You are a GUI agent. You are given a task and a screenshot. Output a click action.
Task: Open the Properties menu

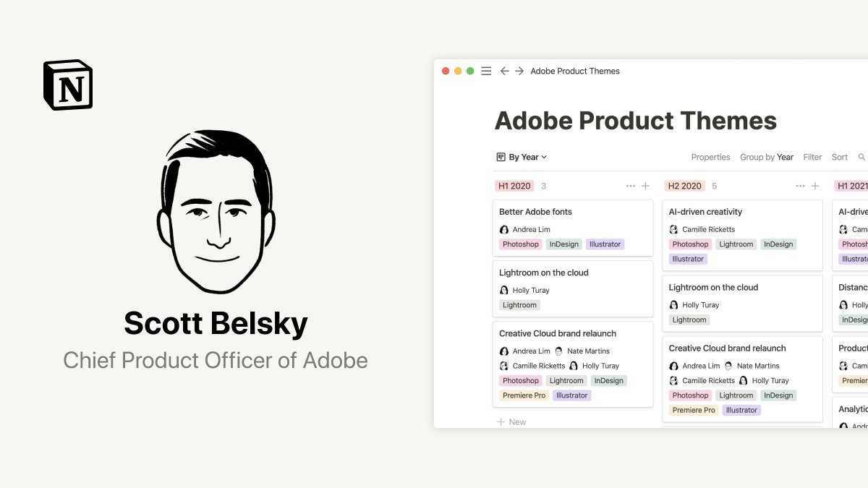point(710,157)
